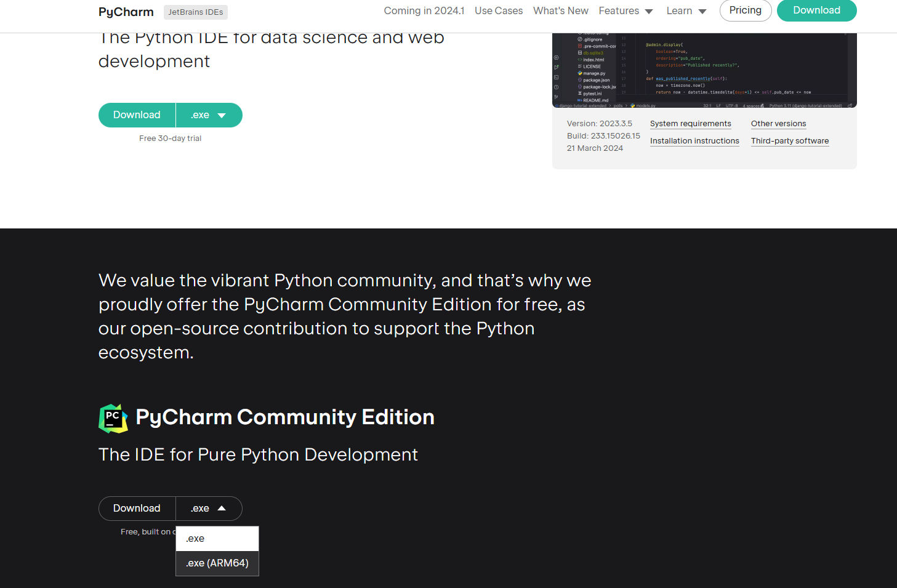Click the PyCharm Community Edition heading
This screenshot has width=897, height=588.
(x=285, y=417)
